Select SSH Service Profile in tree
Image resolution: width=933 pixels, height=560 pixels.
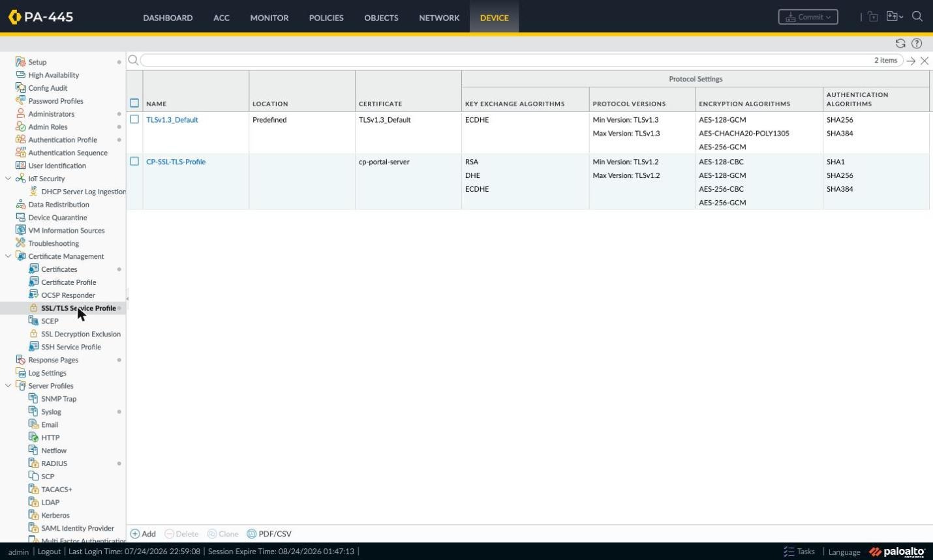pos(71,347)
